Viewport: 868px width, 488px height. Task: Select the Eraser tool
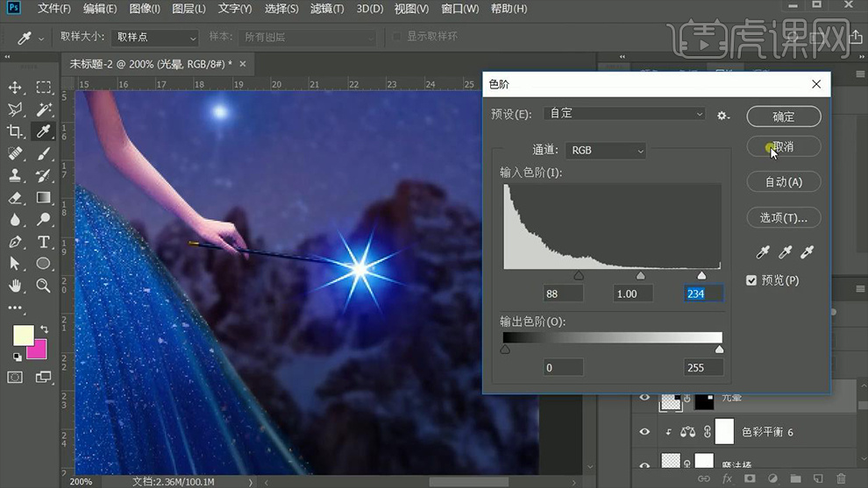click(15, 197)
